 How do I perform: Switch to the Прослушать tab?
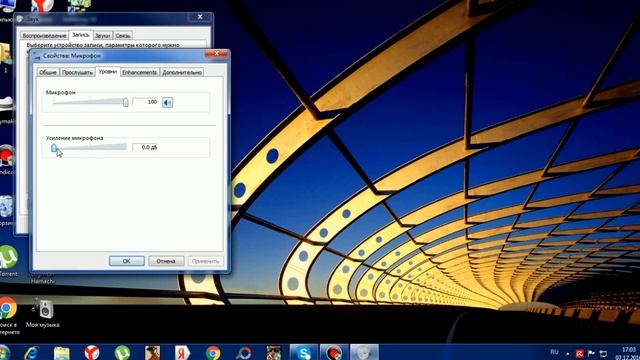pos(77,72)
